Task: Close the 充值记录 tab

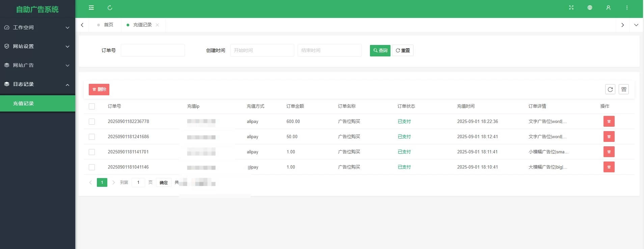Action: pos(157,25)
